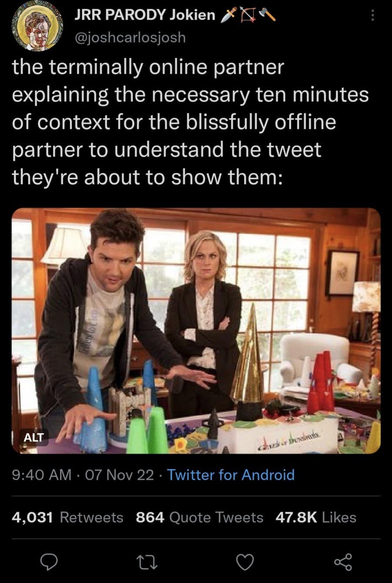Open the attached board game photo
Viewport: 392px width, 583px height.
pyautogui.click(x=196, y=331)
